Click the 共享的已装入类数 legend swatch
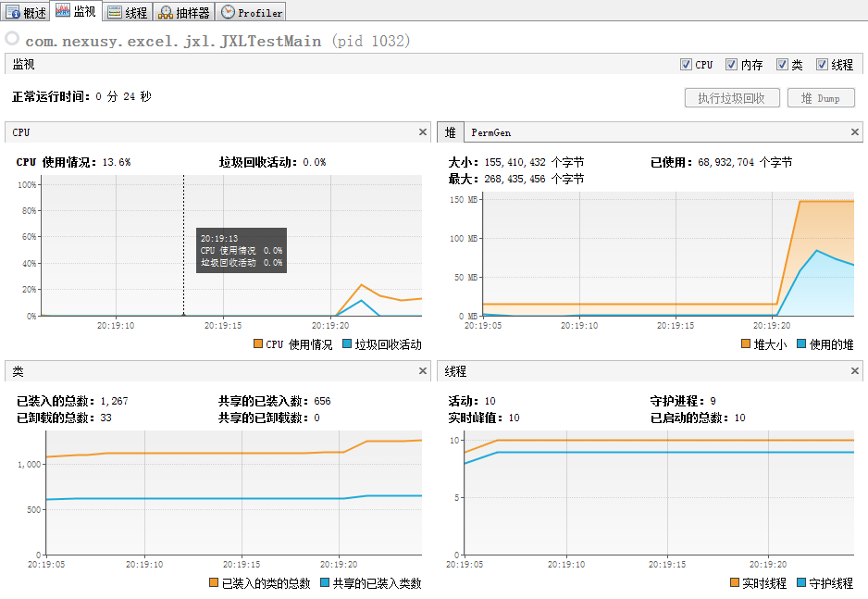The width and height of the screenshot is (868, 599). tap(325, 582)
